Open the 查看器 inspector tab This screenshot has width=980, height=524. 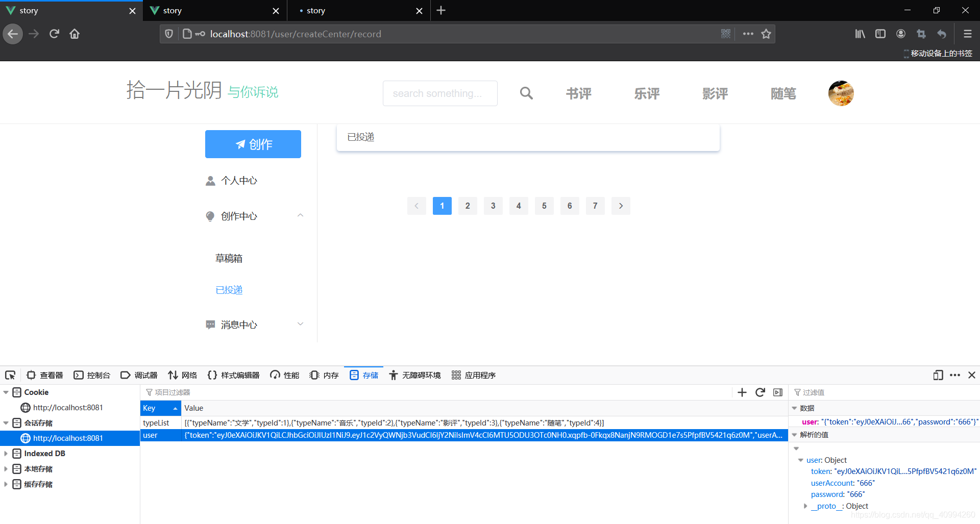pos(45,375)
